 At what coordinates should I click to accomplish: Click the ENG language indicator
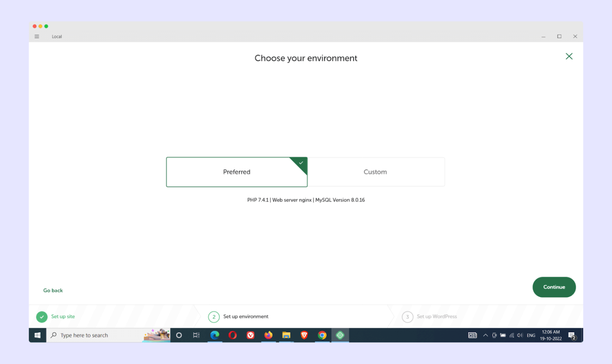pyautogui.click(x=531, y=335)
